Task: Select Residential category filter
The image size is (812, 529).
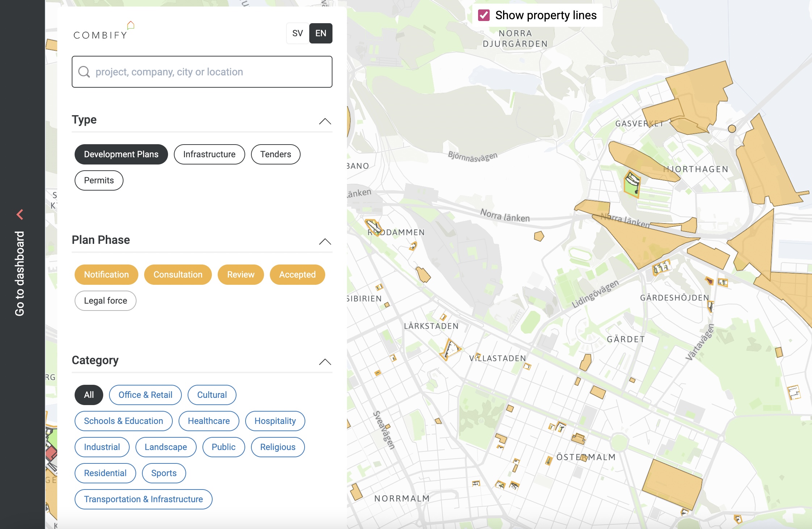Action: pos(105,473)
